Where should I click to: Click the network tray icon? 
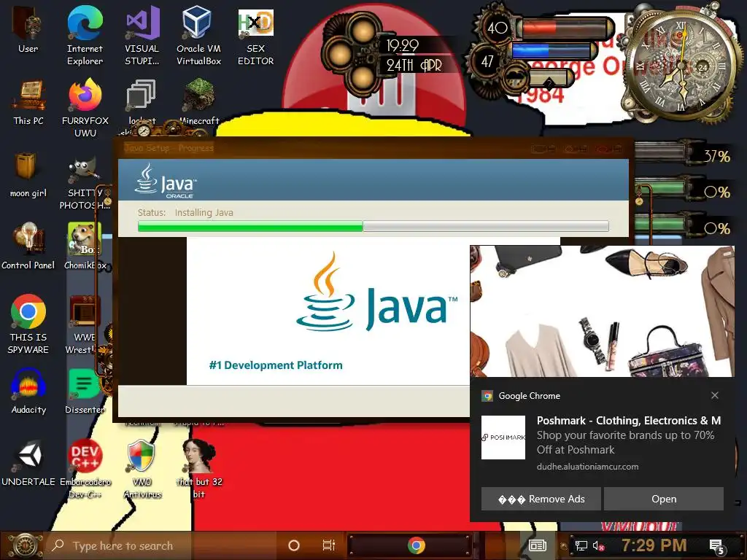[581, 545]
